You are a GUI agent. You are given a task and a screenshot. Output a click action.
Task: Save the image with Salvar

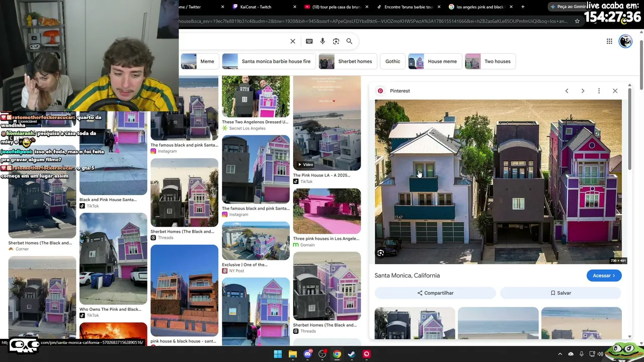click(x=560, y=293)
